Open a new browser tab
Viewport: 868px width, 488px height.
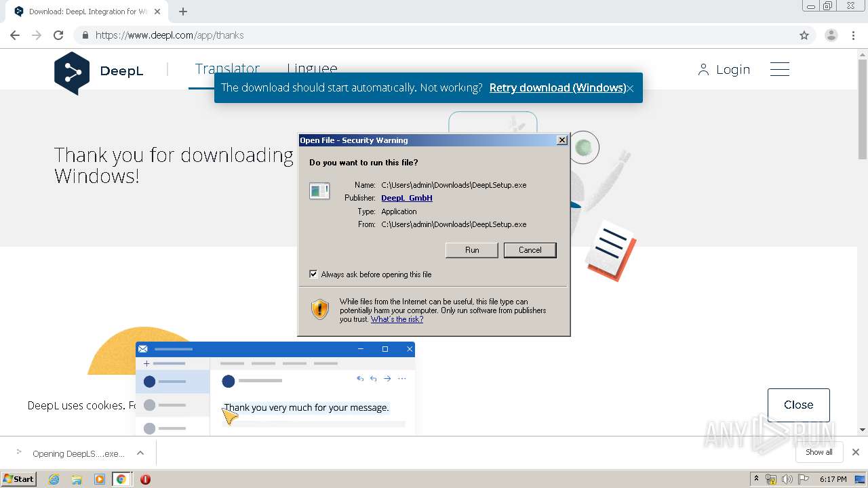[x=183, y=12]
